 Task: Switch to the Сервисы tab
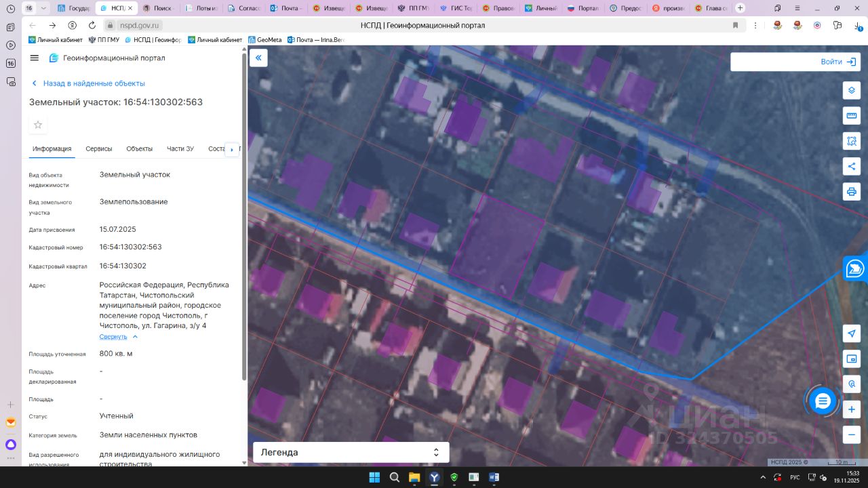pyautogui.click(x=99, y=149)
